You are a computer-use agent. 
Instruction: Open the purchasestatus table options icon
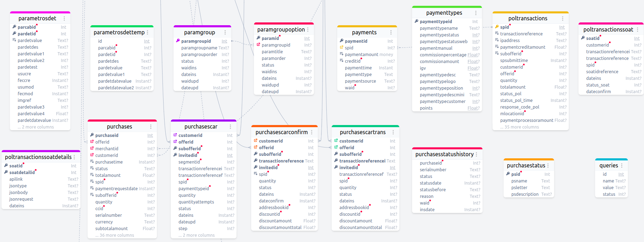[548, 166]
